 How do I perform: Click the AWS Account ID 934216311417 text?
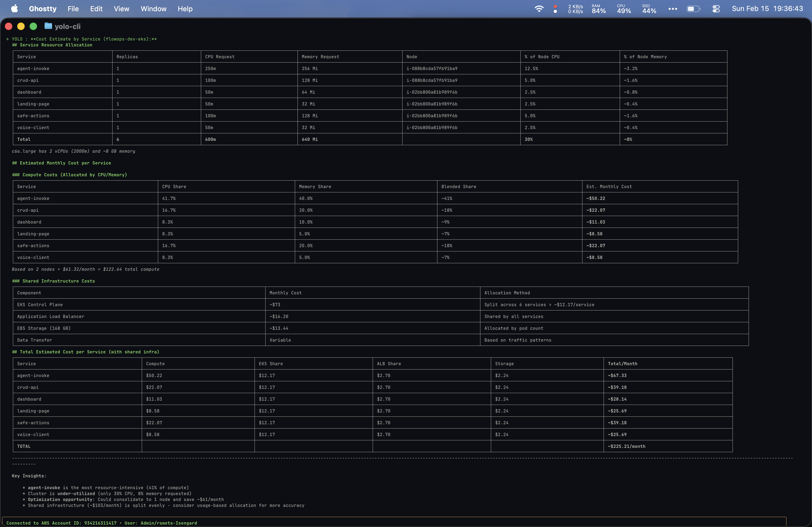click(x=101, y=523)
